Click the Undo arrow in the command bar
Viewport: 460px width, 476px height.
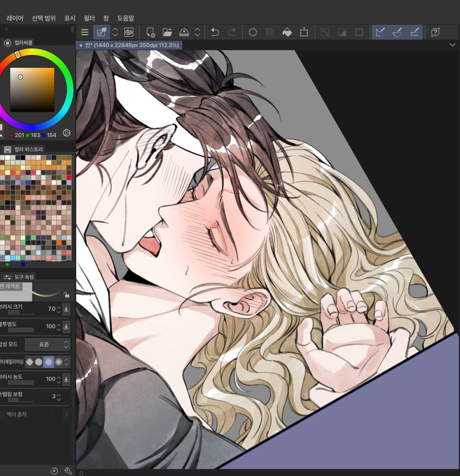(x=215, y=32)
